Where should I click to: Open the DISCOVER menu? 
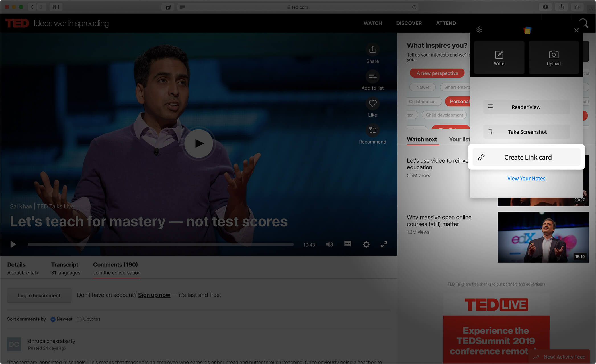tap(409, 23)
